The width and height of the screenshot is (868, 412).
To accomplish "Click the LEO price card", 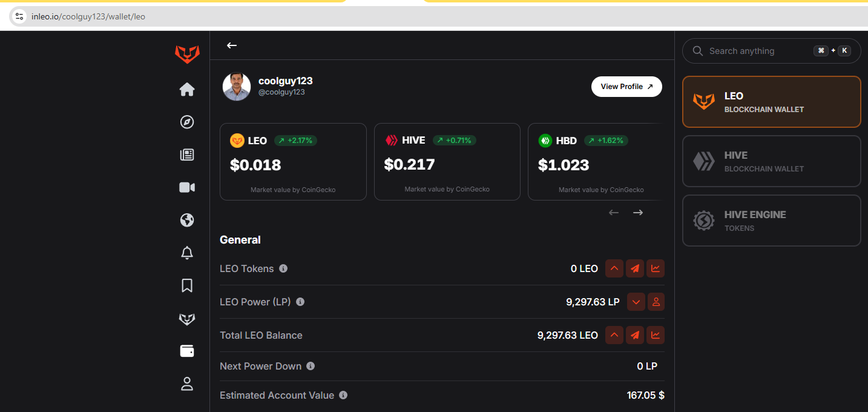I will coord(293,162).
